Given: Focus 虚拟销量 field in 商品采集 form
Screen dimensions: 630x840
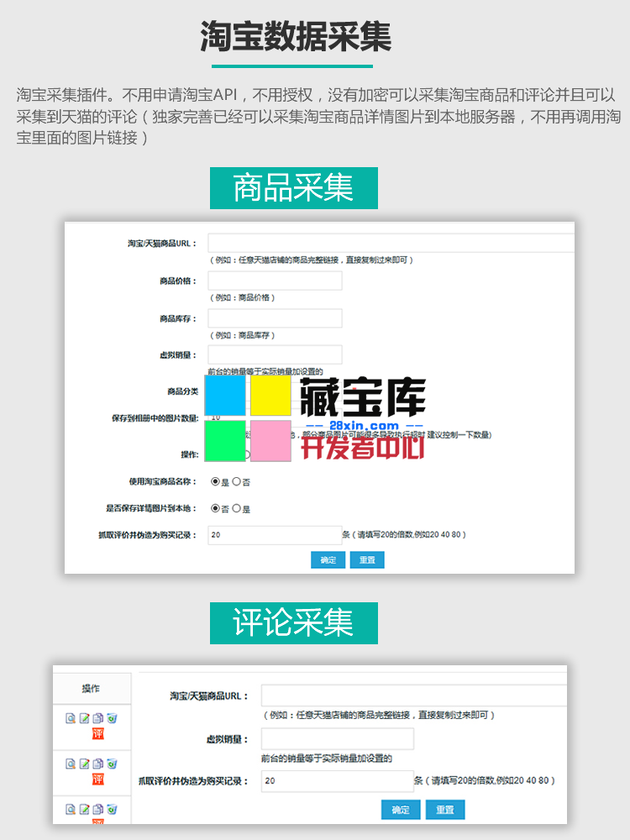Looking at the screenshot, I should coord(275,354).
